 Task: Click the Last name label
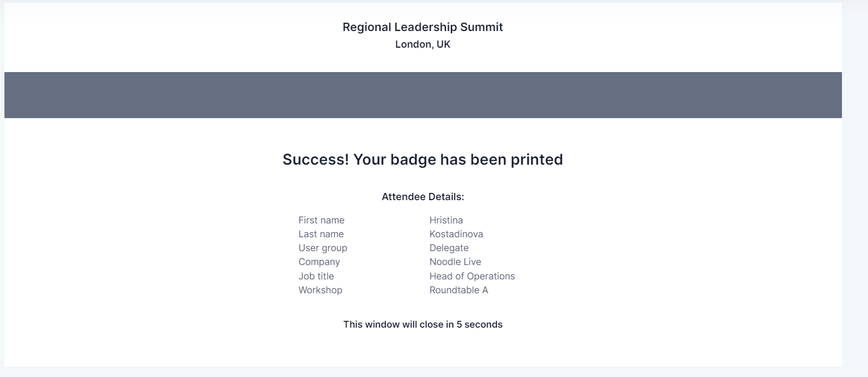(321, 234)
